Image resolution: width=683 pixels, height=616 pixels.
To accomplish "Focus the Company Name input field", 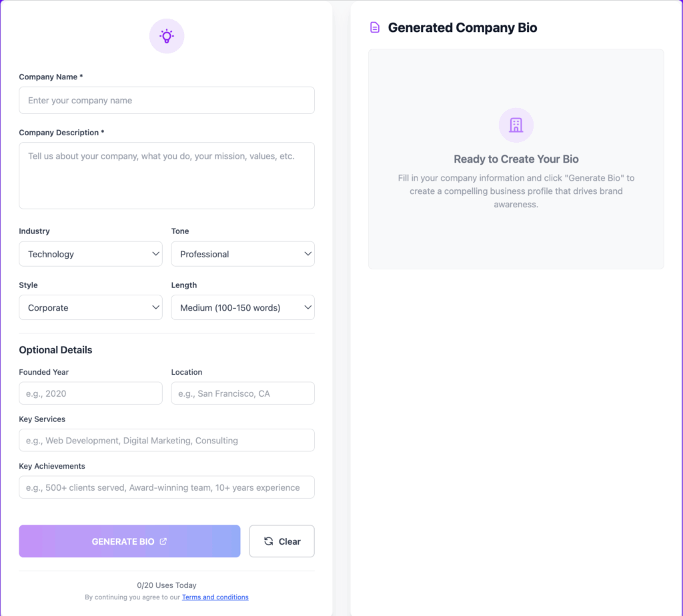I will point(167,101).
